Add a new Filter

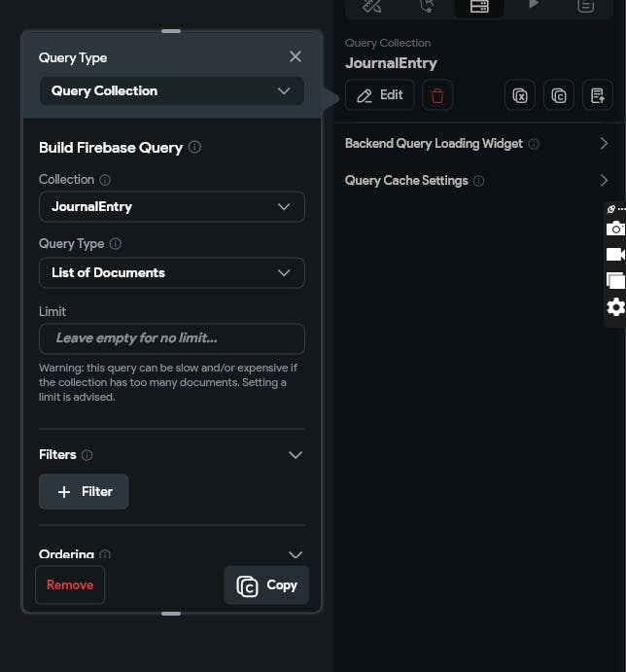click(84, 492)
